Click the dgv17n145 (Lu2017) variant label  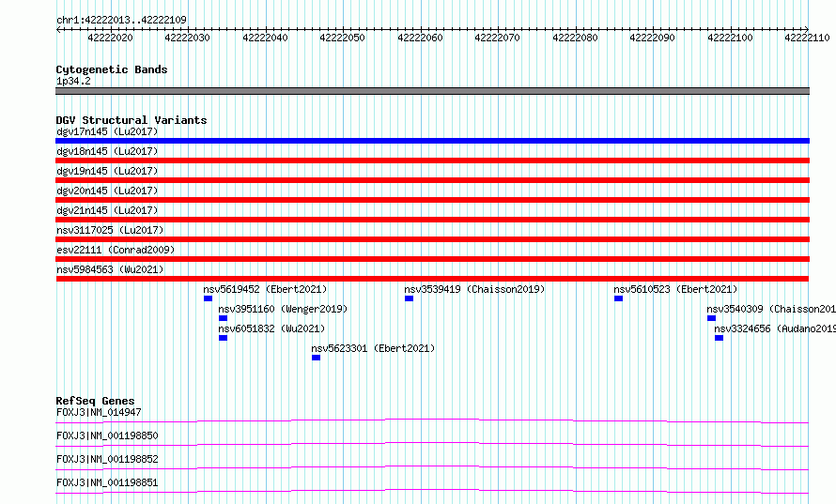107,131
